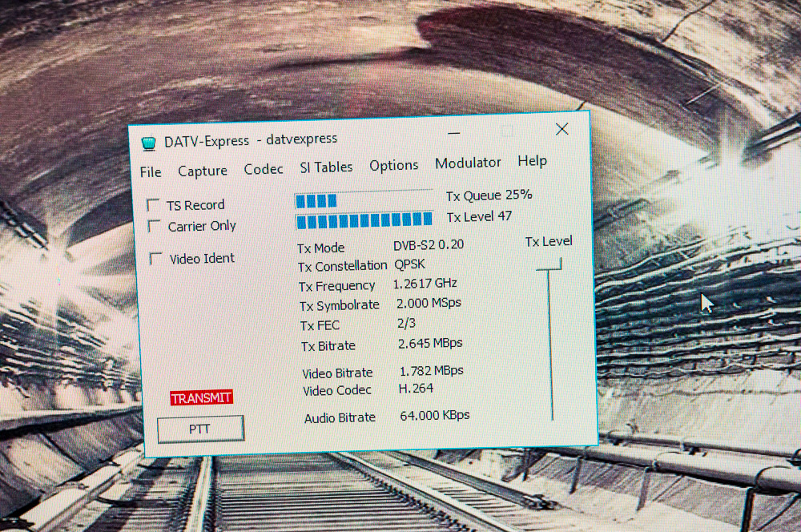Click the Tx Level 47 progress bar
The image size is (801, 532).
tap(364, 220)
